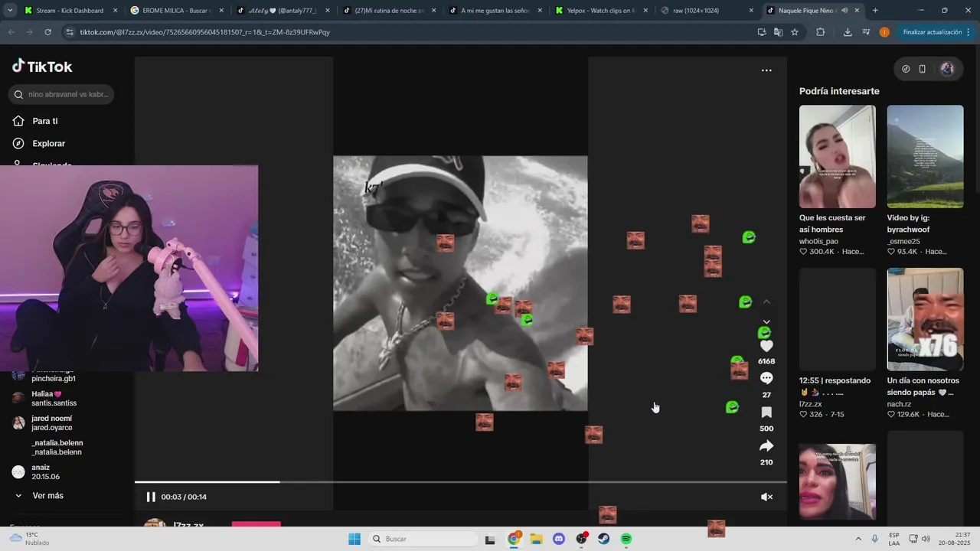Open the weather widget 13°C Nublado
The width and height of the screenshot is (980, 551).
pyautogui.click(x=31, y=539)
